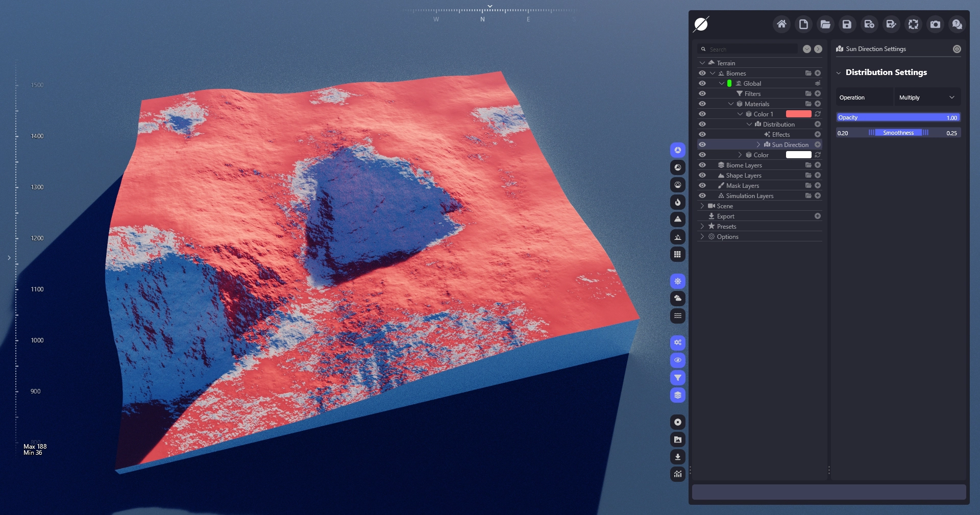Collapse the Distribution Settings section

tap(839, 72)
